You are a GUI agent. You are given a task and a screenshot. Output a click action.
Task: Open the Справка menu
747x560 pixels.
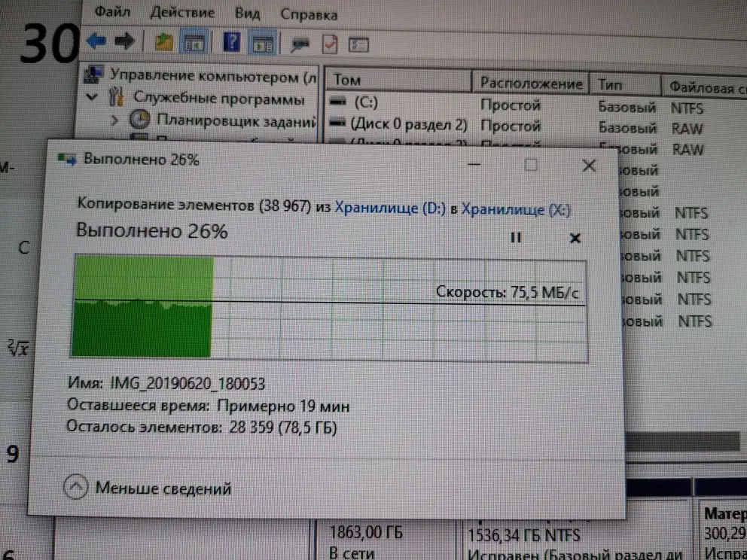pos(309,14)
